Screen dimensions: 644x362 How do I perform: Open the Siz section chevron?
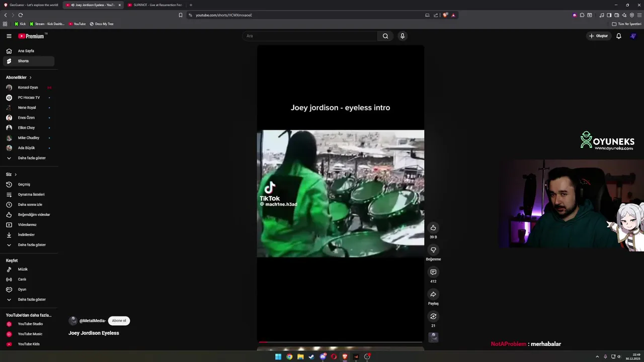(x=16, y=174)
